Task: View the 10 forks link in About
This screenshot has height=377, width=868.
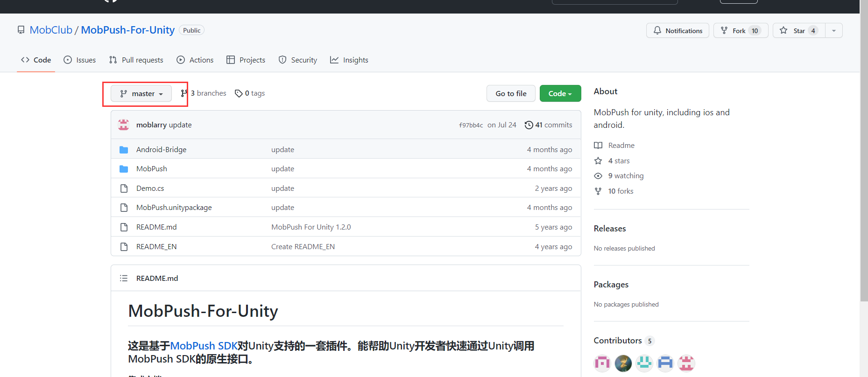Action: [x=621, y=191]
